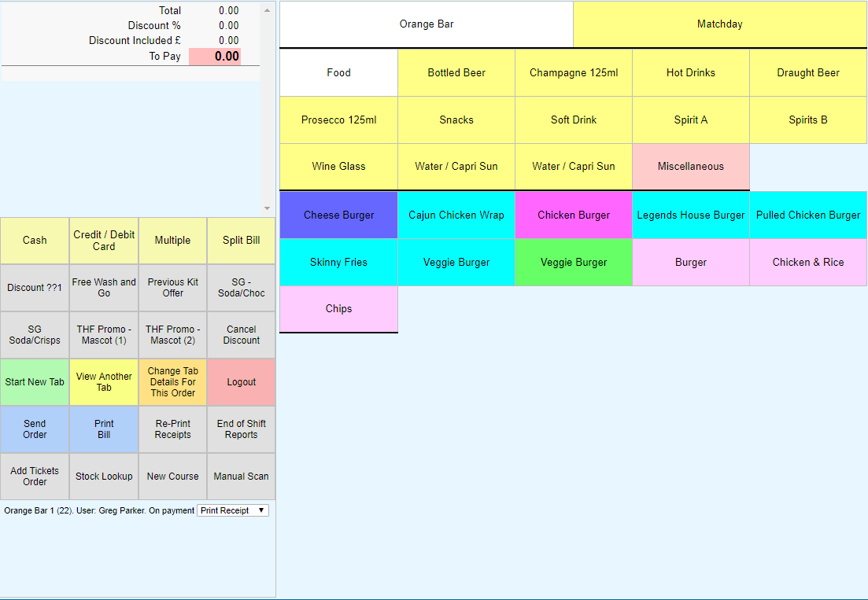Open the Draught Beer category

point(808,72)
